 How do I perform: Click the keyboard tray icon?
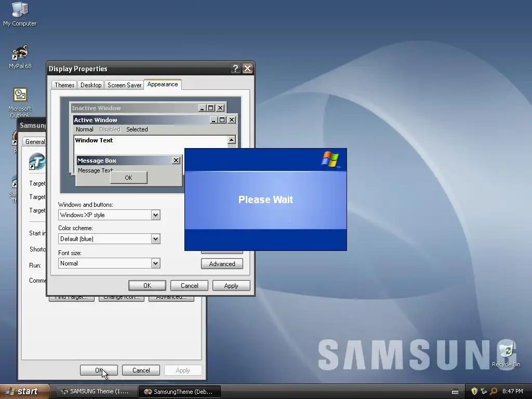pos(455,392)
